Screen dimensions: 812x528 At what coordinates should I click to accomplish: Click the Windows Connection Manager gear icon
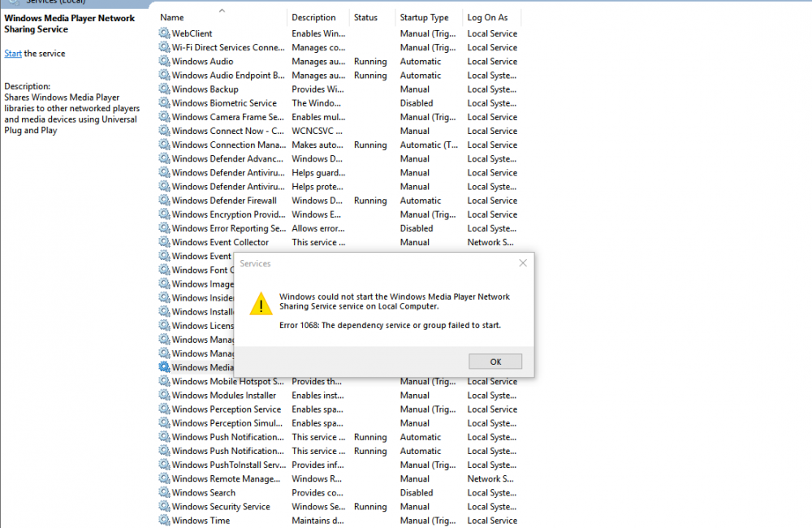click(164, 145)
